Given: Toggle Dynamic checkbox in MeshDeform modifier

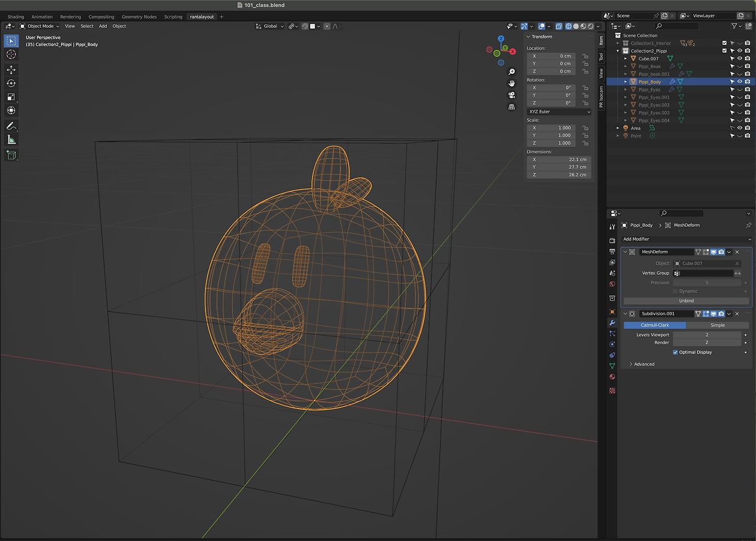Looking at the screenshot, I should click(675, 291).
